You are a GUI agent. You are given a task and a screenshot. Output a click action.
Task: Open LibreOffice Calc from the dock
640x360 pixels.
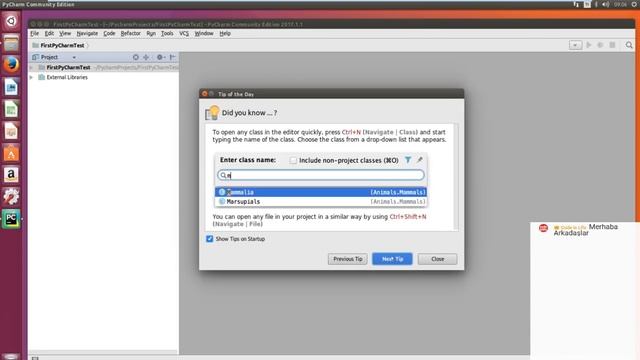pyautogui.click(x=11, y=109)
